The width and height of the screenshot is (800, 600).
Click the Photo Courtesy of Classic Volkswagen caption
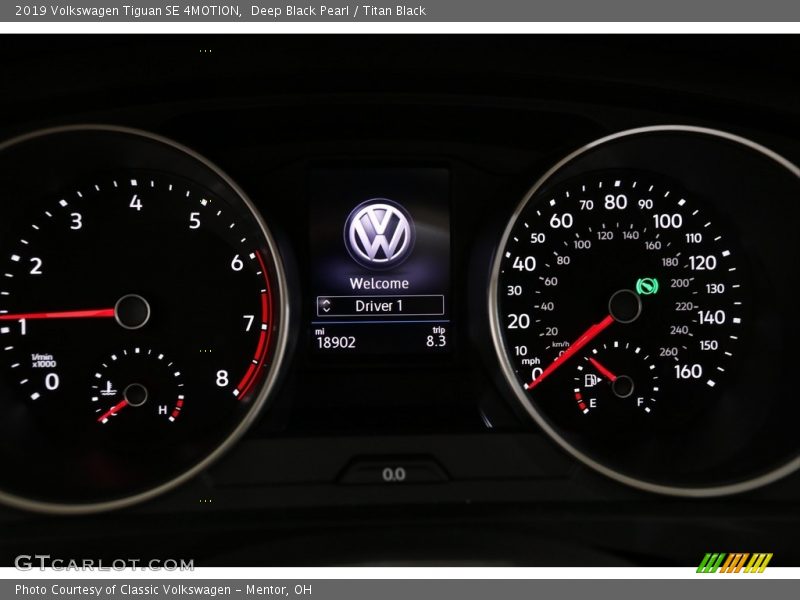point(163,590)
